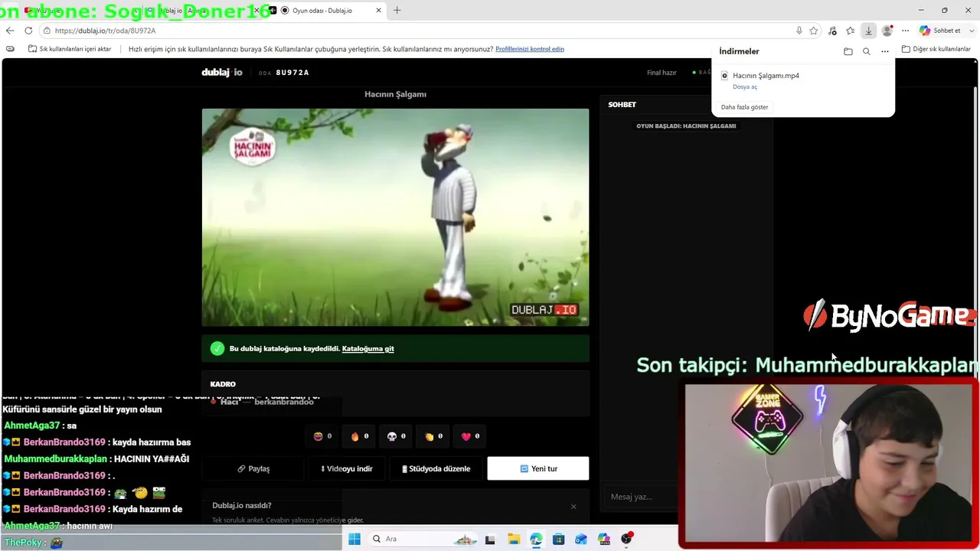React with the fire emoji
Image resolution: width=980 pixels, height=551 pixels.
pos(359,436)
